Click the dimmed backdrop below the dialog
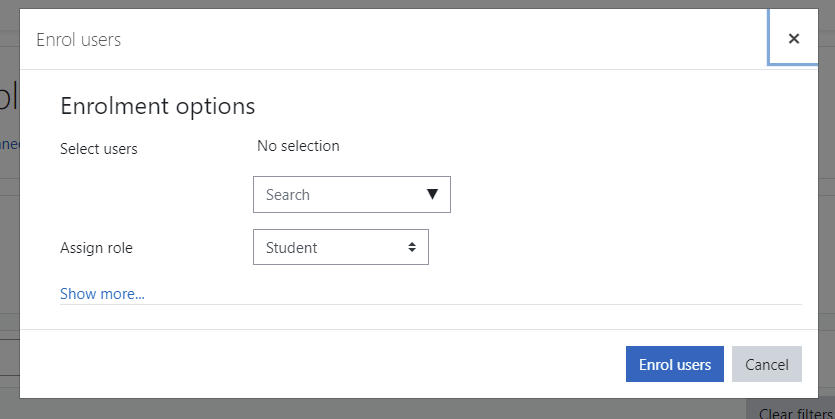The height and width of the screenshot is (419, 835). tap(373, 409)
